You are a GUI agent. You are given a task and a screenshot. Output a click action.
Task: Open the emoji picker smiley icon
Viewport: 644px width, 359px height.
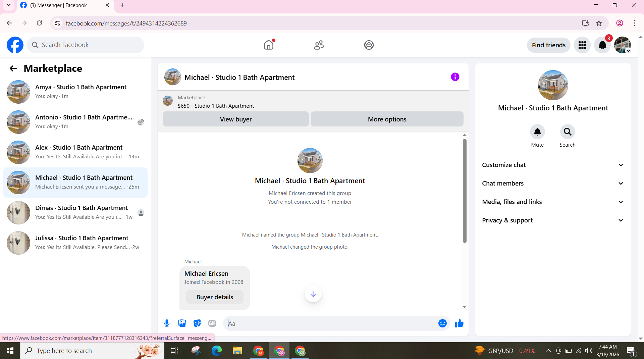(x=442, y=323)
